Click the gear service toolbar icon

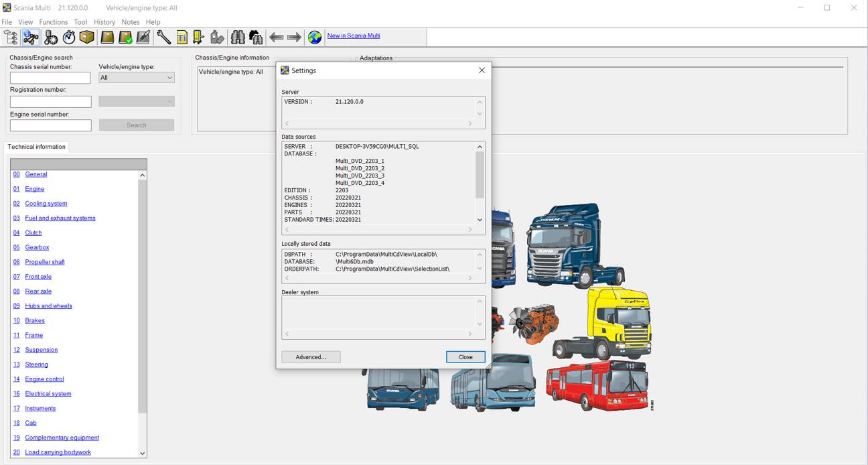coord(51,37)
